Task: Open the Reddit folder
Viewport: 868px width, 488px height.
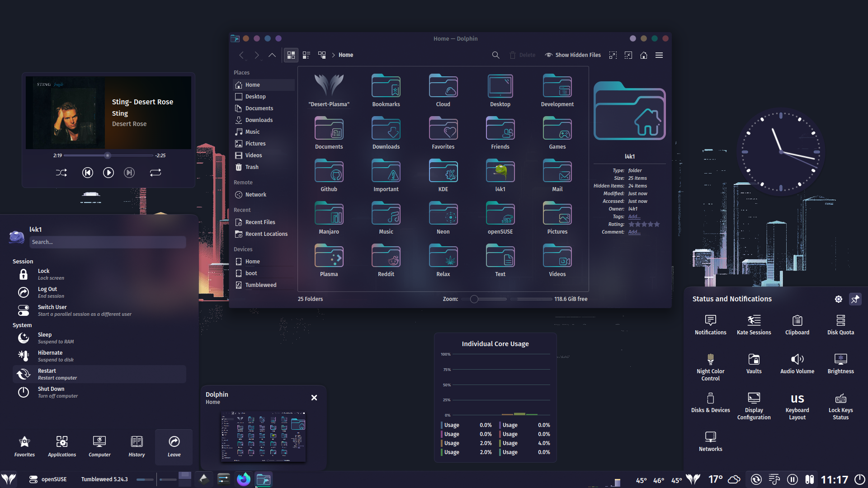Action: [x=386, y=260]
